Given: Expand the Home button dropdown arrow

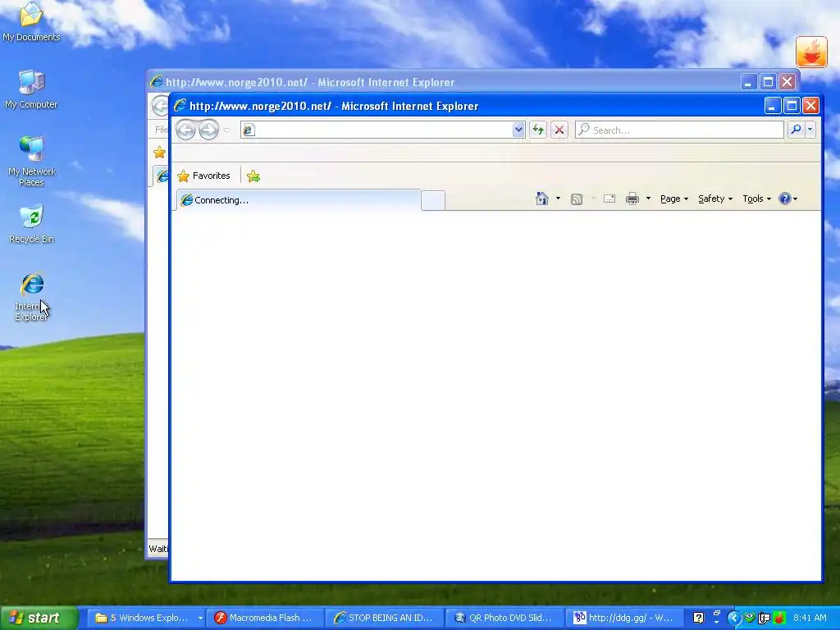Looking at the screenshot, I should [x=558, y=199].
